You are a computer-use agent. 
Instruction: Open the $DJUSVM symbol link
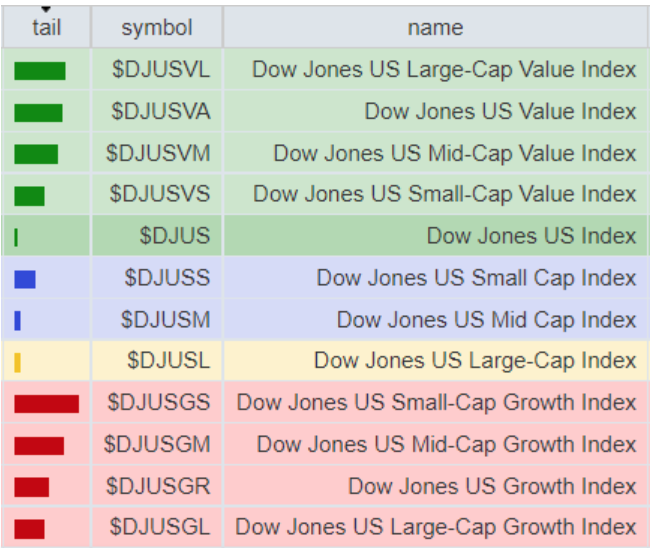pyautogui.click(x=158, y=154)
